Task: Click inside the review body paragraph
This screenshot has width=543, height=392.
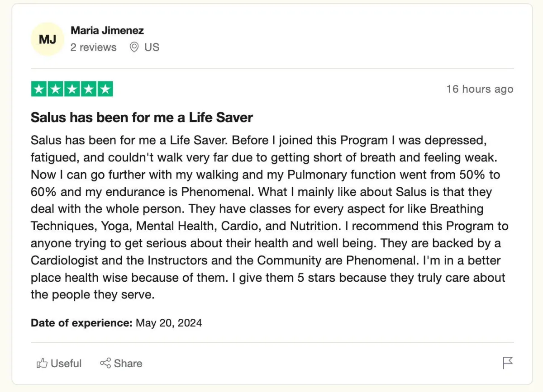Action: click(x=270, y=217)
